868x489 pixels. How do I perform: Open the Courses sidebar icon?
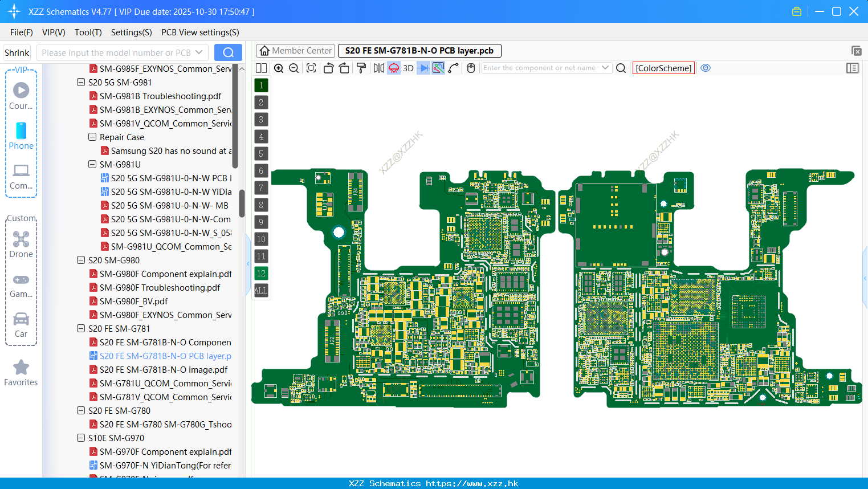[21, 96]
